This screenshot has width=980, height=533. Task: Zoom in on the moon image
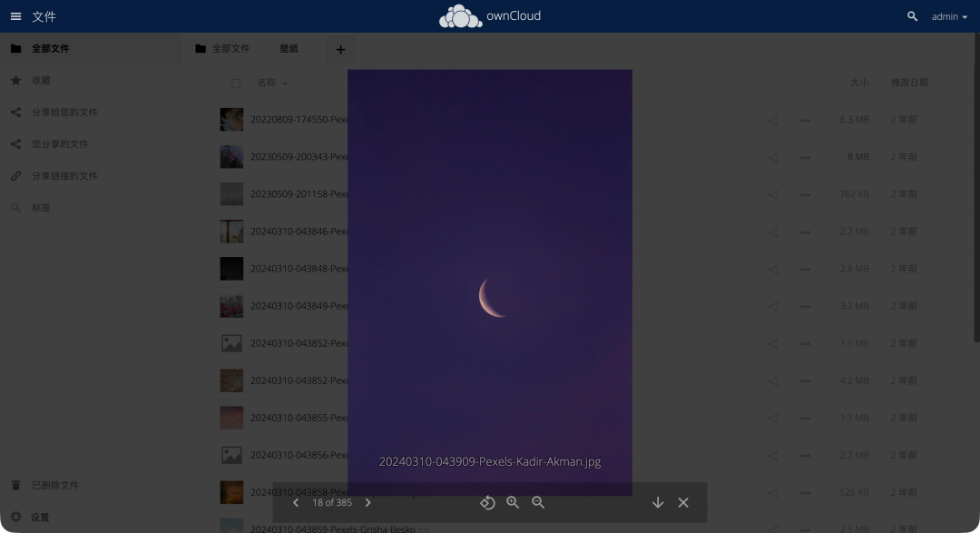[x=513, y=503]
